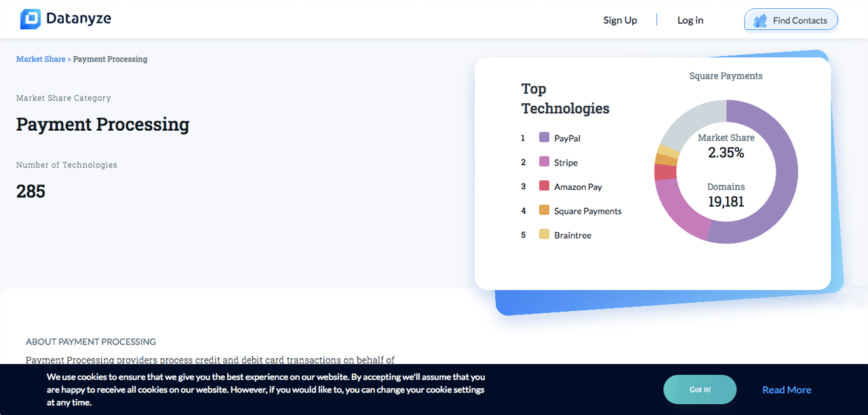The image size is (868, 415).
Task: Accept cookies with Got it! button
Action: [x=700, y=389]
